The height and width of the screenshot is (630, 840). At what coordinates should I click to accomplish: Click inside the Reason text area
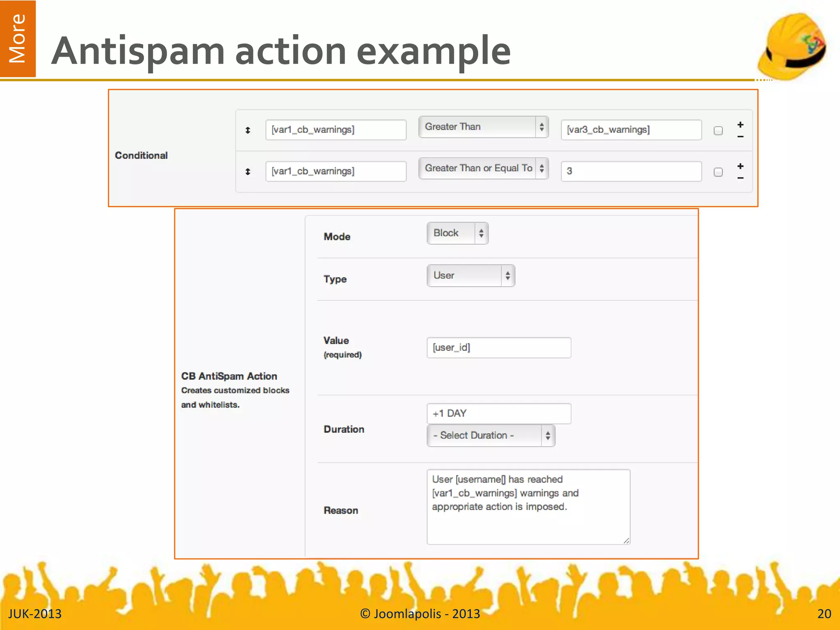(x=528, y=507)
